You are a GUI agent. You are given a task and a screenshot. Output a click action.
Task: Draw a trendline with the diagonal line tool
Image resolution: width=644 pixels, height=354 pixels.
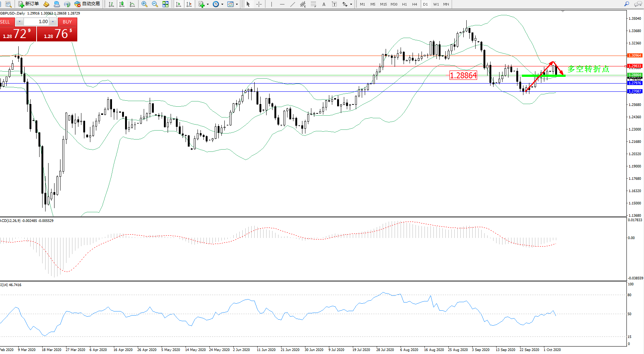(292, 4)
